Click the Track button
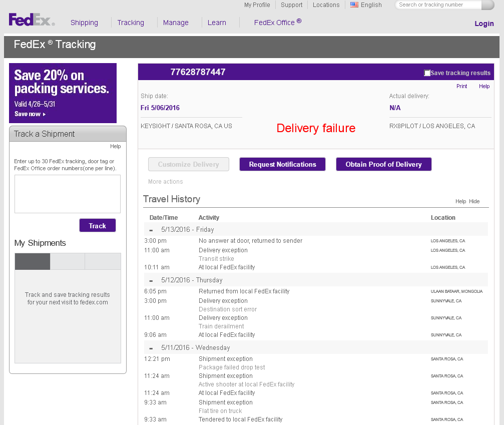 click(98, 225)
